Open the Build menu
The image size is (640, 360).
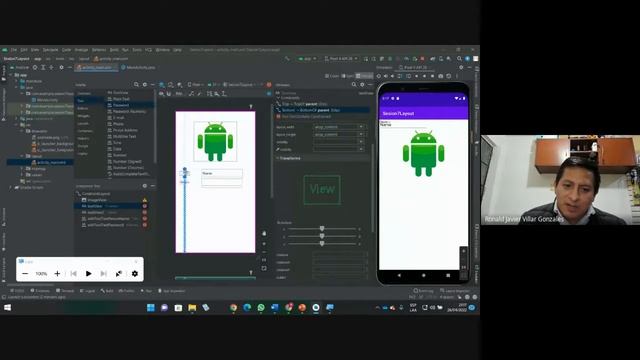114,50
